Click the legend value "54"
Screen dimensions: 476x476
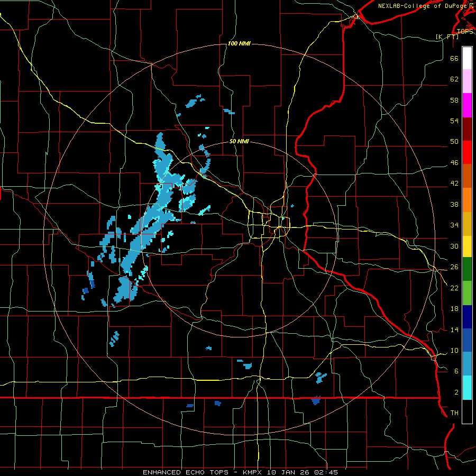[x=454, y=121]
